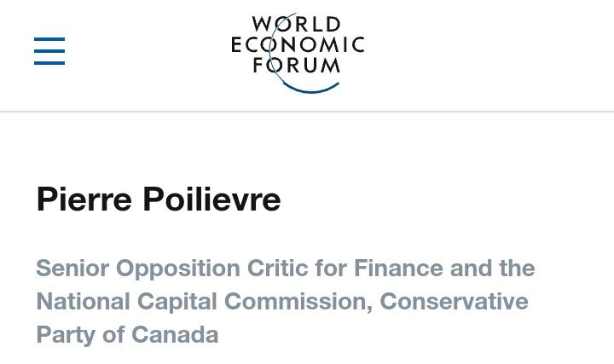Click the words Conservative Party
614x364 pixels.
tap(454, 302)
